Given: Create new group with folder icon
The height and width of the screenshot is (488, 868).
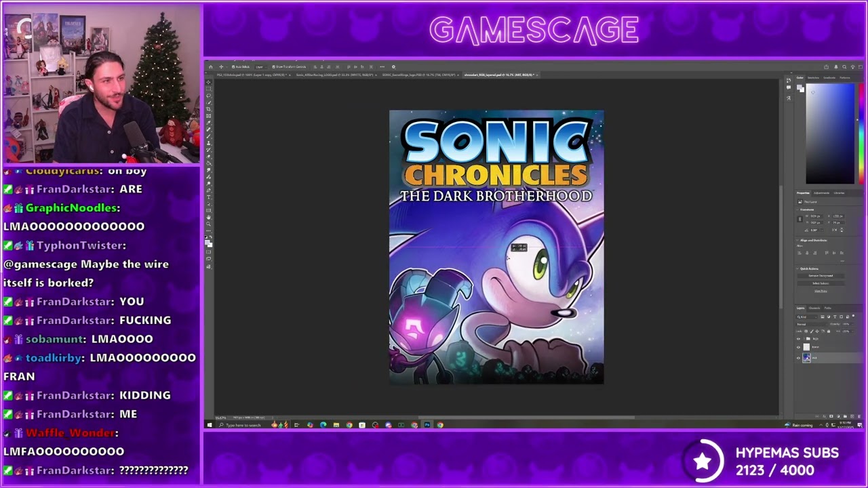Looking at the screenshot, I should click(x=845, y=416).
